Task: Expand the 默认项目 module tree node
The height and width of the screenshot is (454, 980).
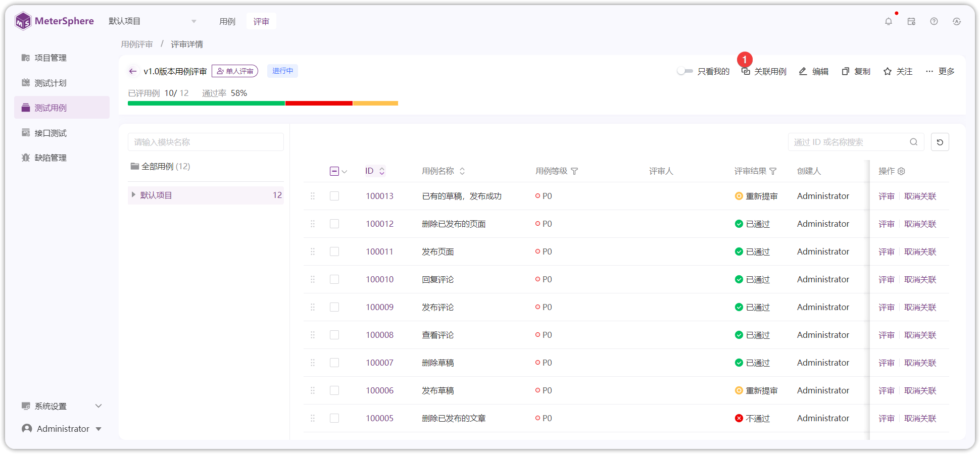Action: (133, 195)
